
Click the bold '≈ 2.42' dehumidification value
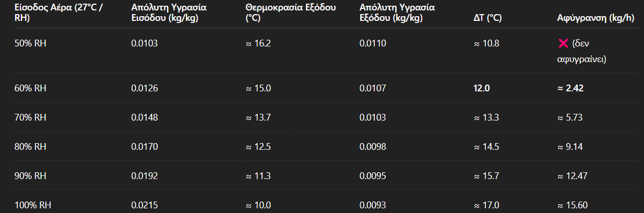(570, 88)
